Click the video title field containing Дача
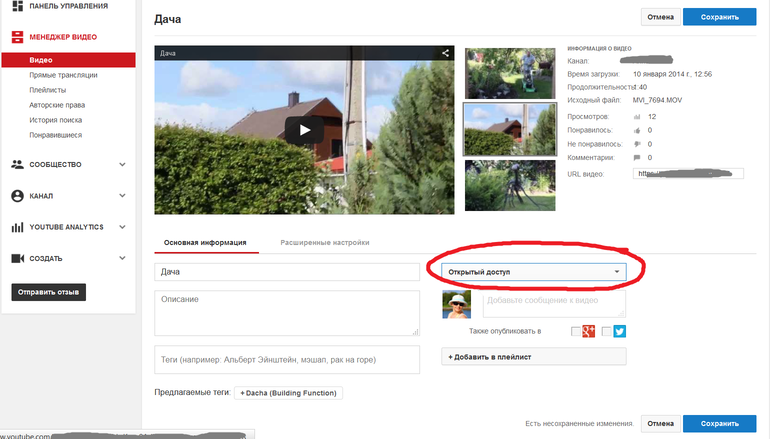770x439 pixels. [287, 272]
